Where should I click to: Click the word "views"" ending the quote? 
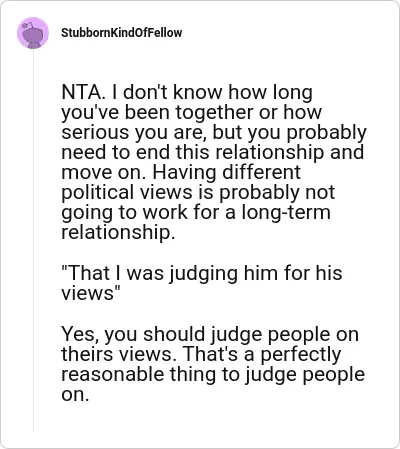(90, 293)
